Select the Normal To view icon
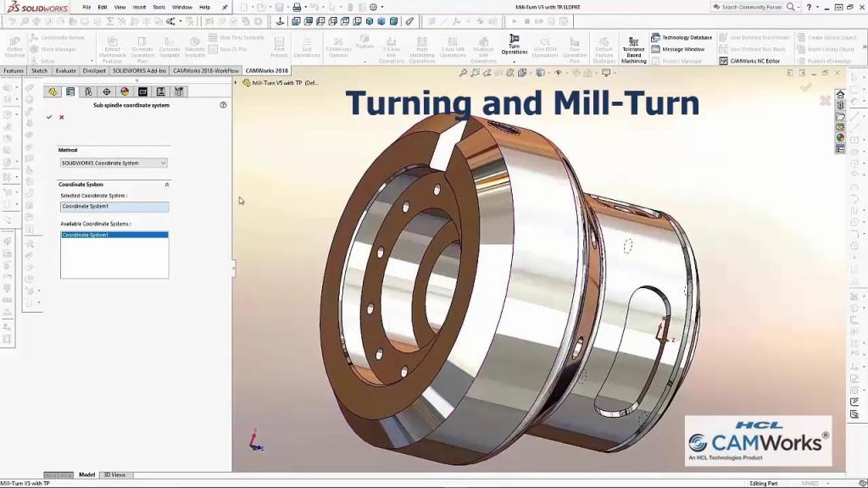 [280, 21]
